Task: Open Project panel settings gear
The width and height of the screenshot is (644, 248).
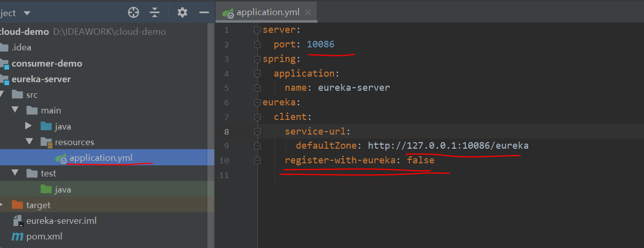Action: pos(182,12)
